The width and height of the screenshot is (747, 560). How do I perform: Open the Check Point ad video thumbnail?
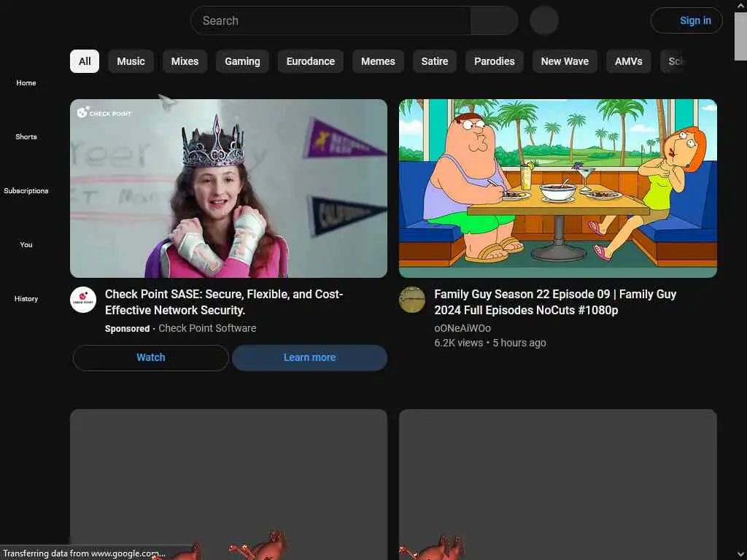(x=228, y=188)
